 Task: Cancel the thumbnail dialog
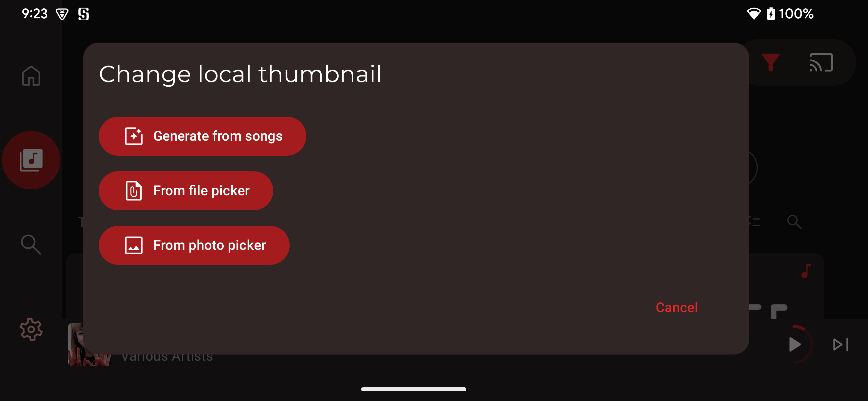tap(677, 307)
